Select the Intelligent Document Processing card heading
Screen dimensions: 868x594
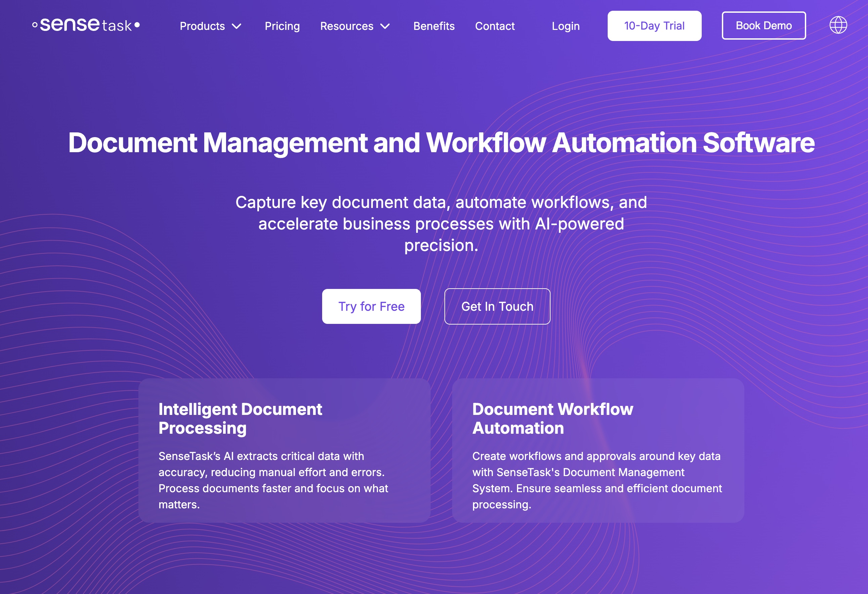click(240, 418)
